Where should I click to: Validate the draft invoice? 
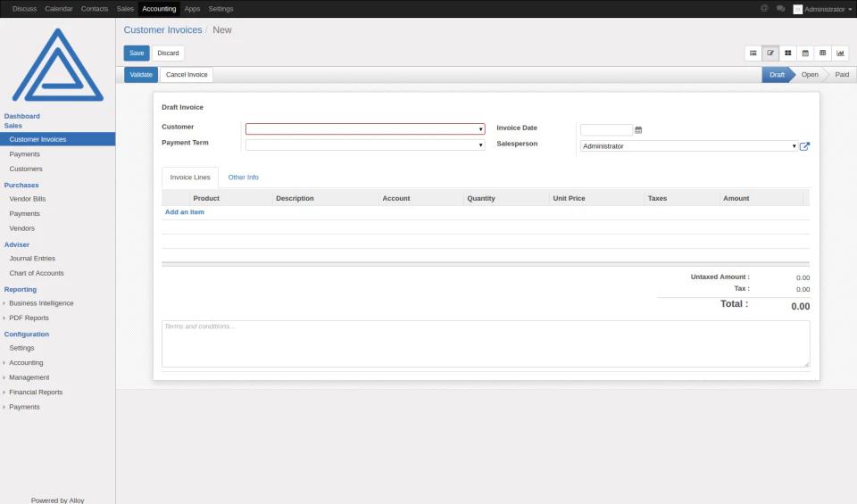[x=141, y=75]
